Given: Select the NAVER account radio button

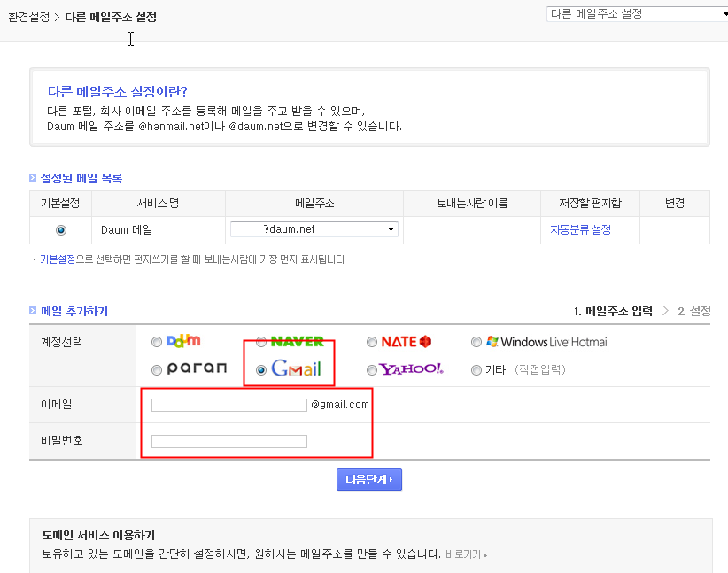Looking at the screenshot, I should click(x=261, y=342).
